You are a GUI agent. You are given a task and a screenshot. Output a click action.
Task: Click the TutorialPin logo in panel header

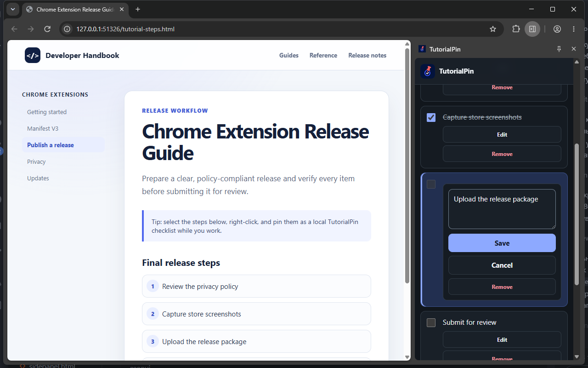click(428, 71)
